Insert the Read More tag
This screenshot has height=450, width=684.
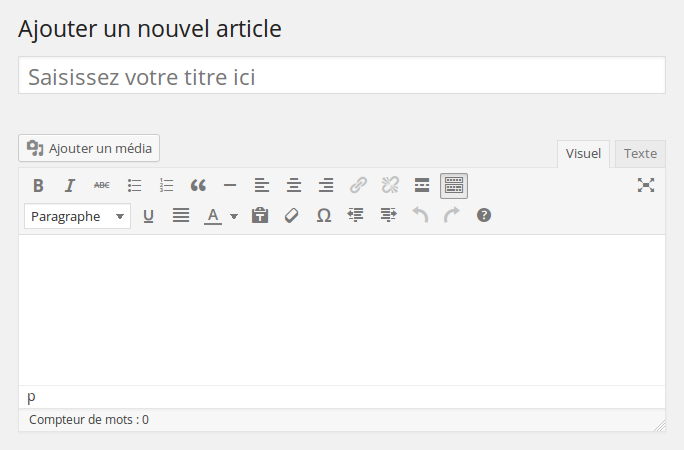422,186
